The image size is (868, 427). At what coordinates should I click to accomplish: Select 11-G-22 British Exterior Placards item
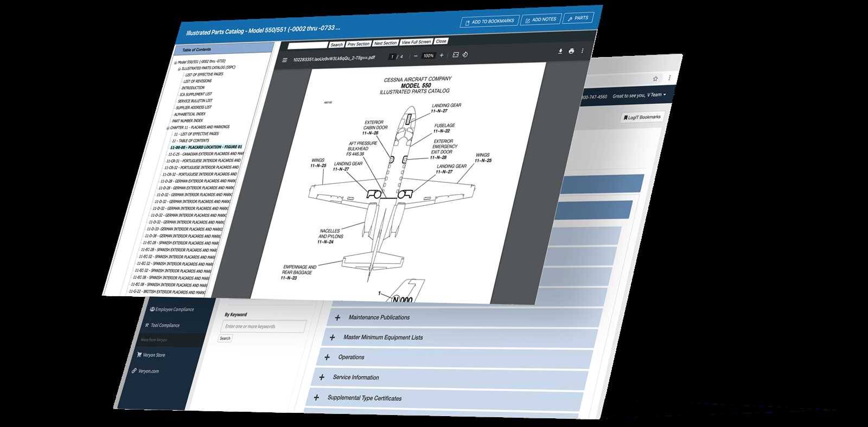tap(167, 292)
